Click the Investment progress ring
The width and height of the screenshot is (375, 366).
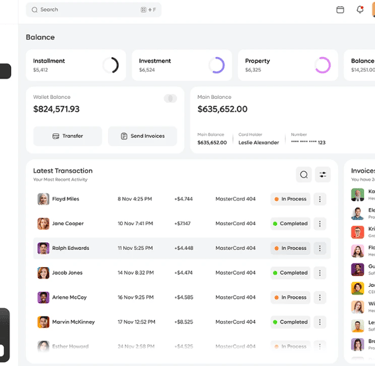click(217, 65)
